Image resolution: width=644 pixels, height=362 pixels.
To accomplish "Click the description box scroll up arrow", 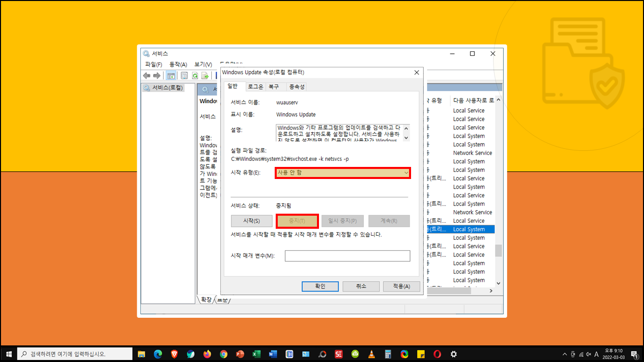I will tap(407, 128).
